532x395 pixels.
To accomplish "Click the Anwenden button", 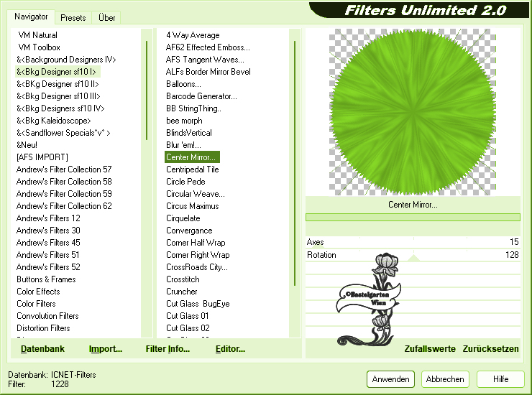I will point(390,379).
